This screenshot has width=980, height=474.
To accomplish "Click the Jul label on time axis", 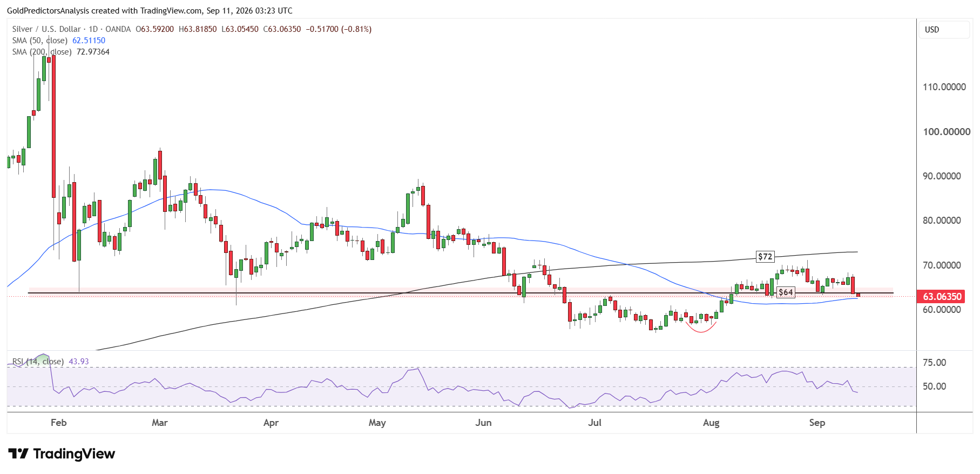I will tap(594, 423).
